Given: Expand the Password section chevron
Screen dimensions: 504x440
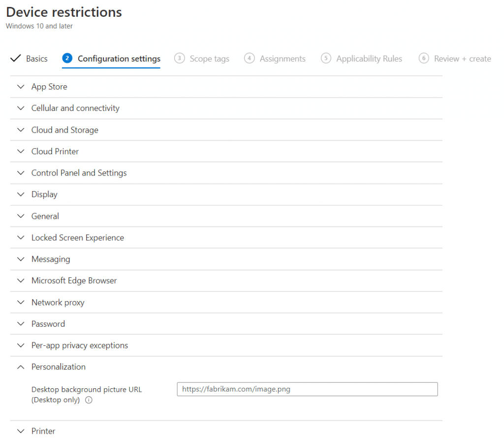Looking at the screenshot, I should pyautogui.click(x=21, y=324).
